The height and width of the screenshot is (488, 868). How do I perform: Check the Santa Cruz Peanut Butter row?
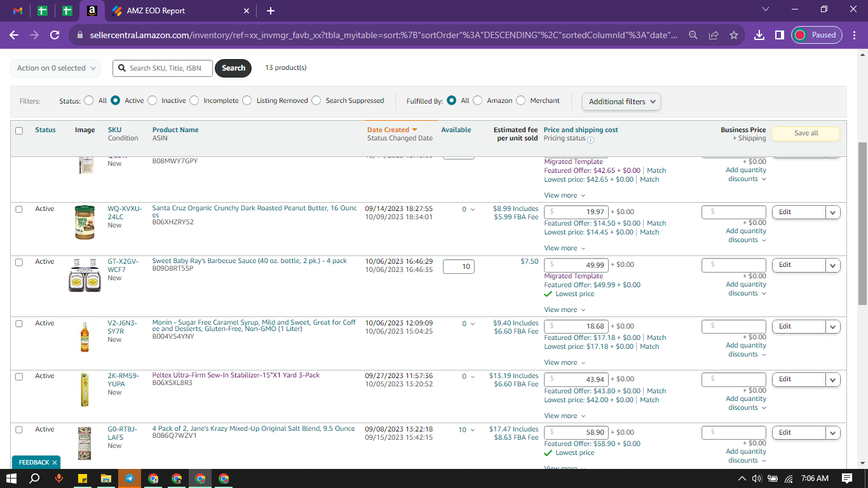point(19,209)
